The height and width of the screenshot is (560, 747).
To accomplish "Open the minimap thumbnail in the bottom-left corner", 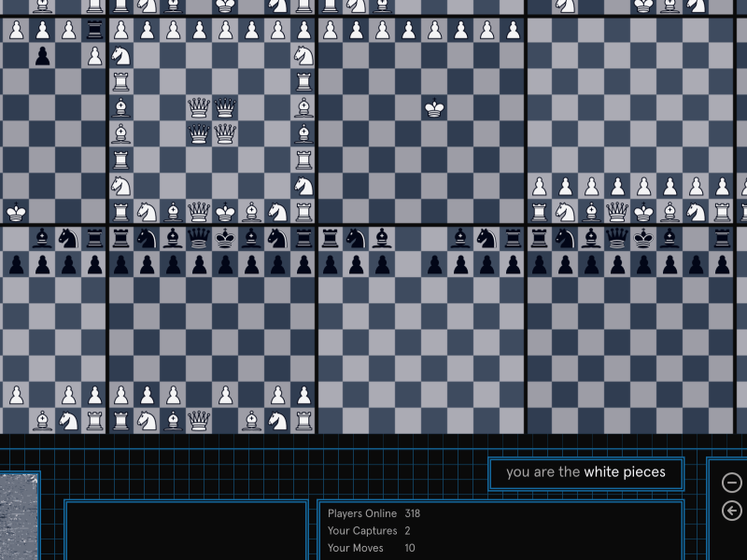I will [x=19, y=516].
